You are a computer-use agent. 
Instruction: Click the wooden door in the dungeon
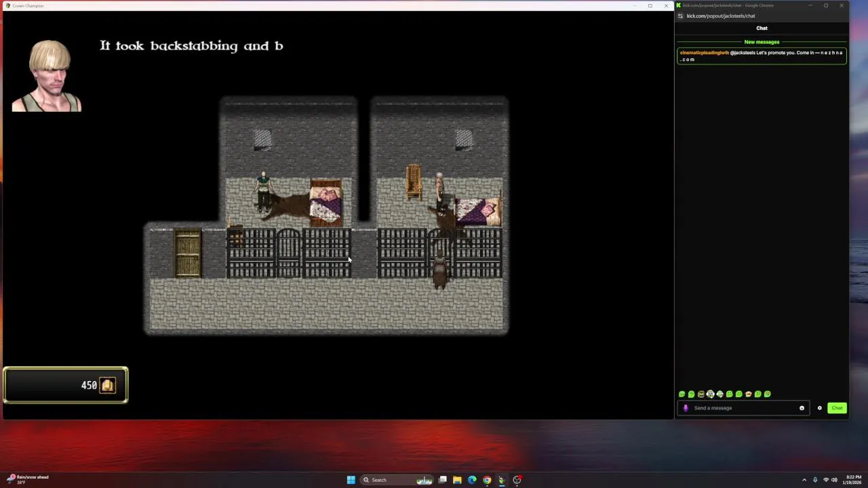coord(187,253)
